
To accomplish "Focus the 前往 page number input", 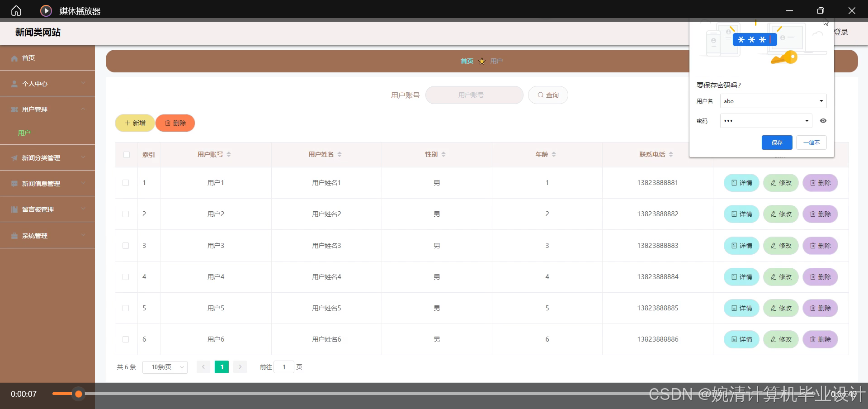I will coord(284,367).
